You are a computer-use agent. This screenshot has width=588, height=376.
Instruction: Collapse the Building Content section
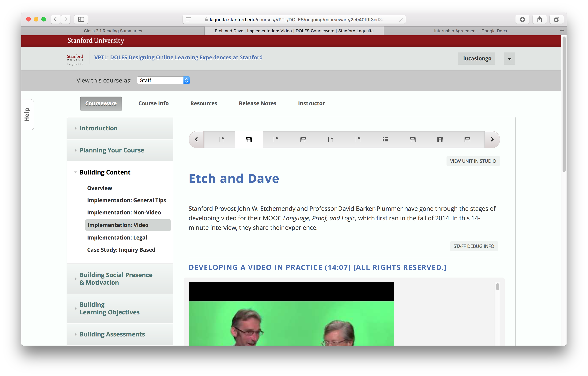[105, 172]
